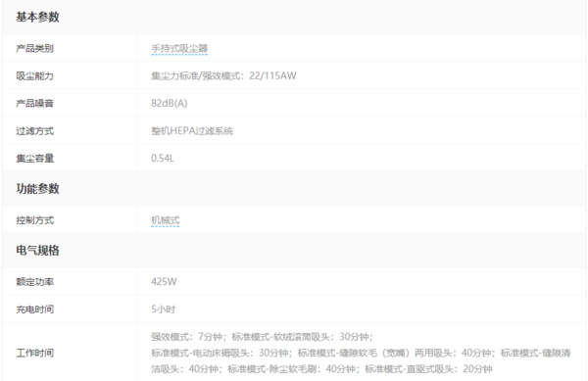Select the 5小时 charging time value

163,310
